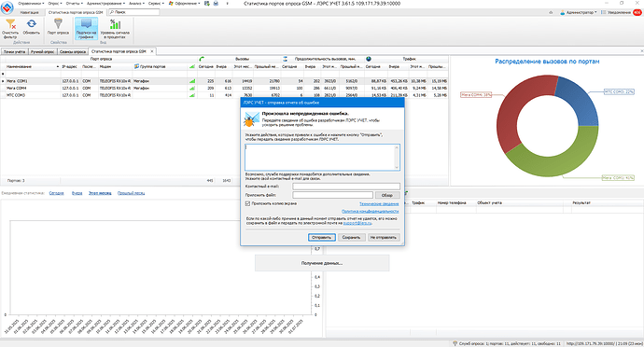644x347 pixels.
Task: Click the ribbon collapse icon left of Администратор
Action: (551, 13)
